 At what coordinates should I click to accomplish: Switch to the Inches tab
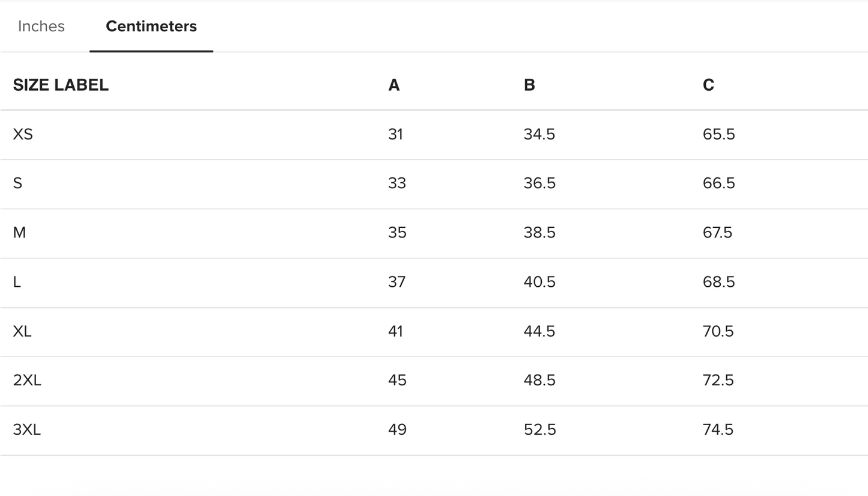(41, 26)
